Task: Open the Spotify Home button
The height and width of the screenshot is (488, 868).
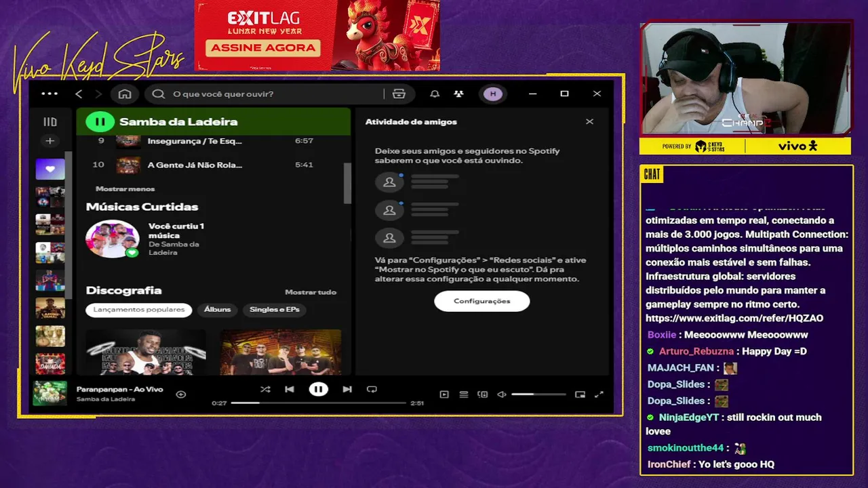Action: pos(125,94)
